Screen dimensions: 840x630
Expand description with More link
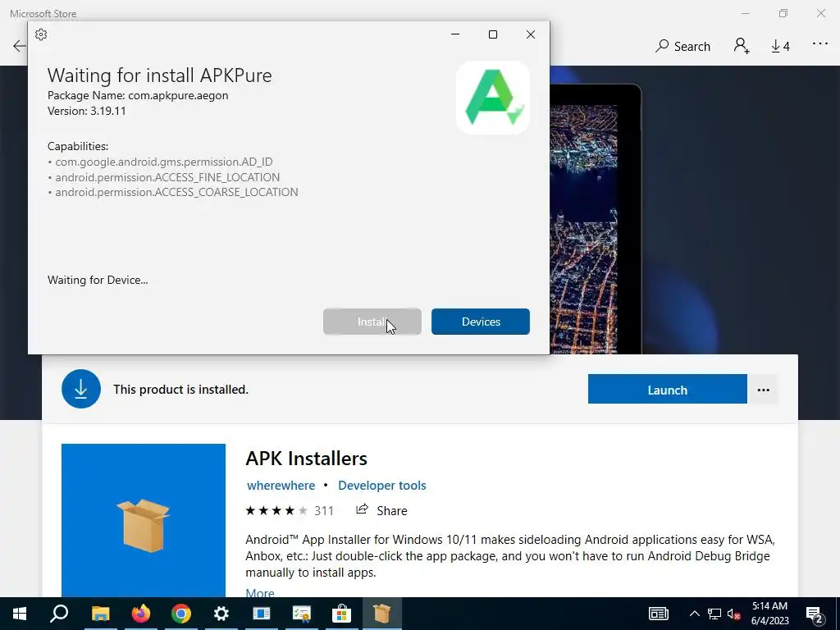260,592
